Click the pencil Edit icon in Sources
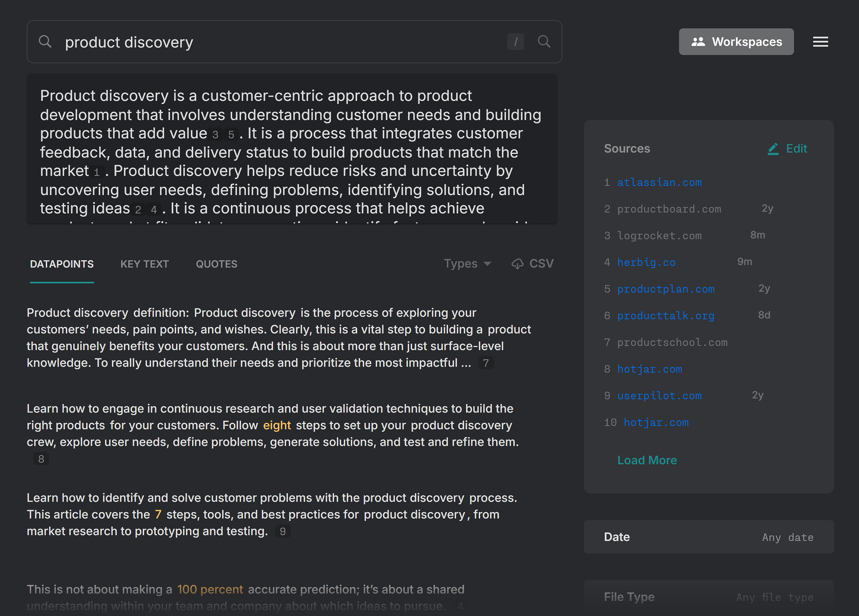Screen dimensions: 859x616 pyautogui.click(x=773, y=149)
